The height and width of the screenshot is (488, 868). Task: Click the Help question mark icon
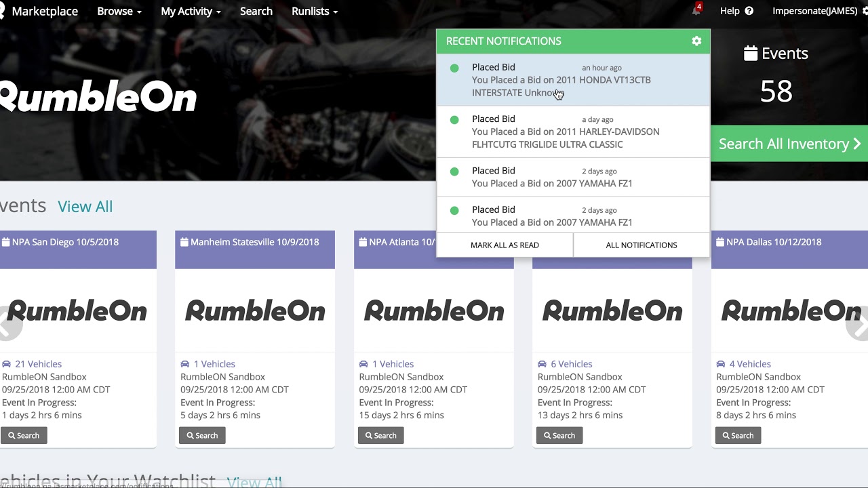pos(749,11)
